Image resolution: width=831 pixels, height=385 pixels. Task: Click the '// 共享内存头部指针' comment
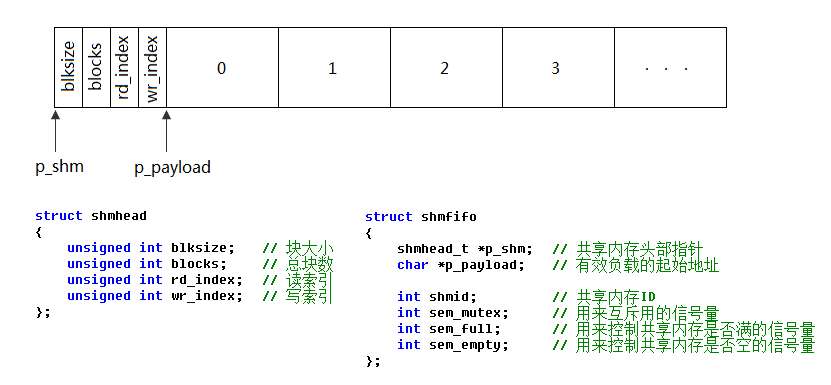point(628,249)
